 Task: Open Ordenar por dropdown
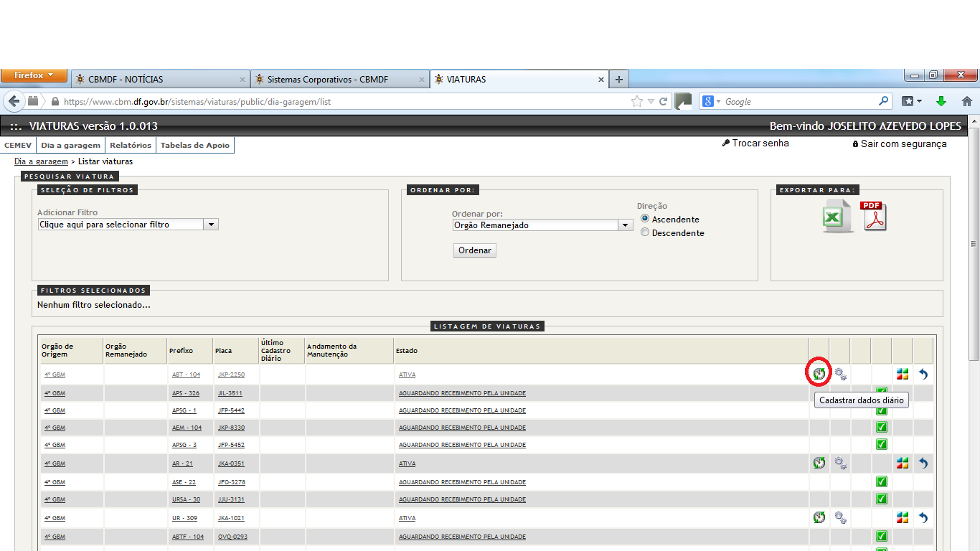(x=542, y=225)
